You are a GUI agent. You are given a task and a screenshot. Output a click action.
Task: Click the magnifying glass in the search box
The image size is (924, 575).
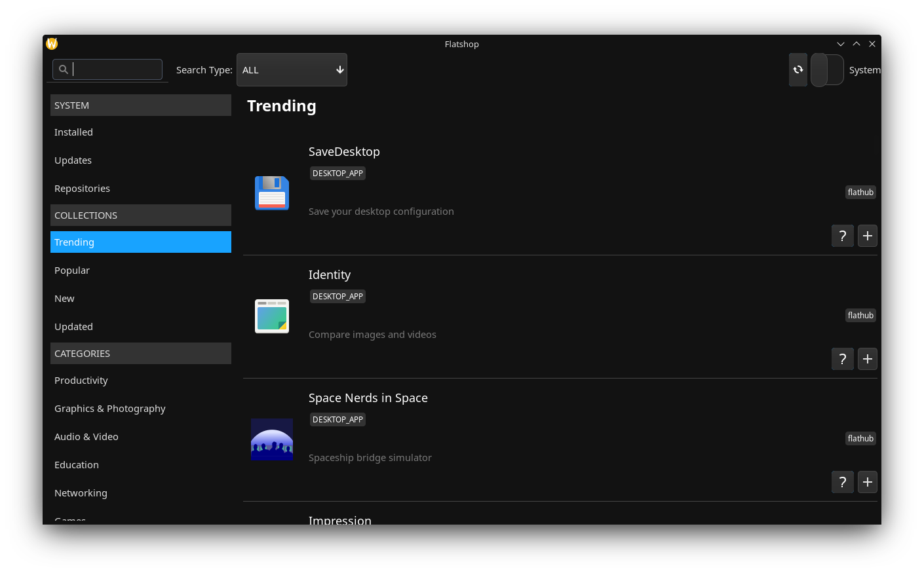tap(64, 69)
